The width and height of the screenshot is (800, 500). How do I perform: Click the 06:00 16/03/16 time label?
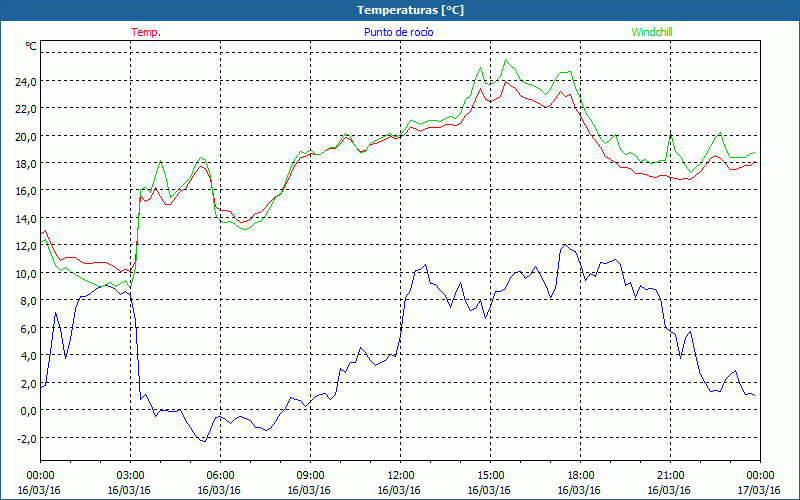(219, 483)
